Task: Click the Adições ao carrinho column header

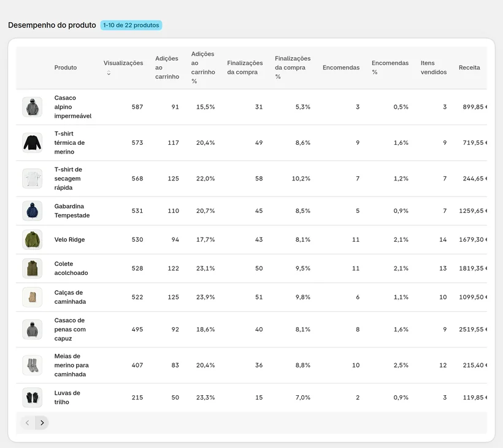Action: (167, 68)
